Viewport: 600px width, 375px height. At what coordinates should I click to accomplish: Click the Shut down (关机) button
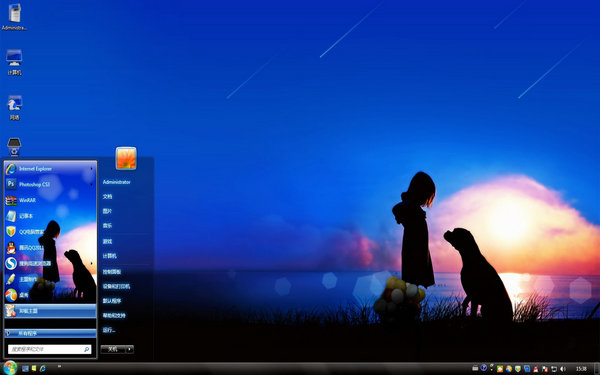(x=113, y=349)
